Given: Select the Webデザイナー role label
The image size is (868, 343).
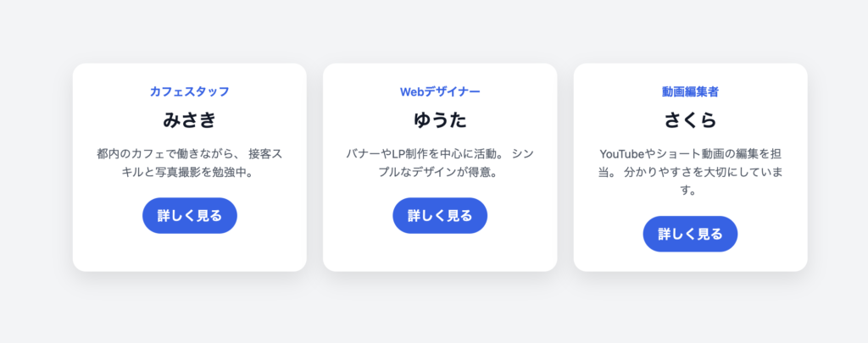Looking at the screenshot, I should pyautogui.click(x=440, y=91).
